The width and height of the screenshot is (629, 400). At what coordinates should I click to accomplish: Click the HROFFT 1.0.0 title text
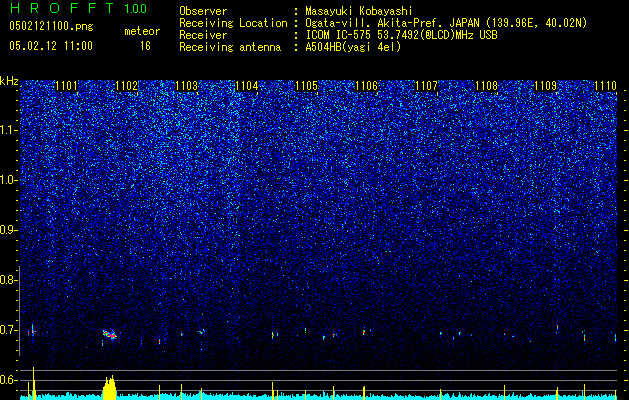pyautogui.click(x=78, y=8)
